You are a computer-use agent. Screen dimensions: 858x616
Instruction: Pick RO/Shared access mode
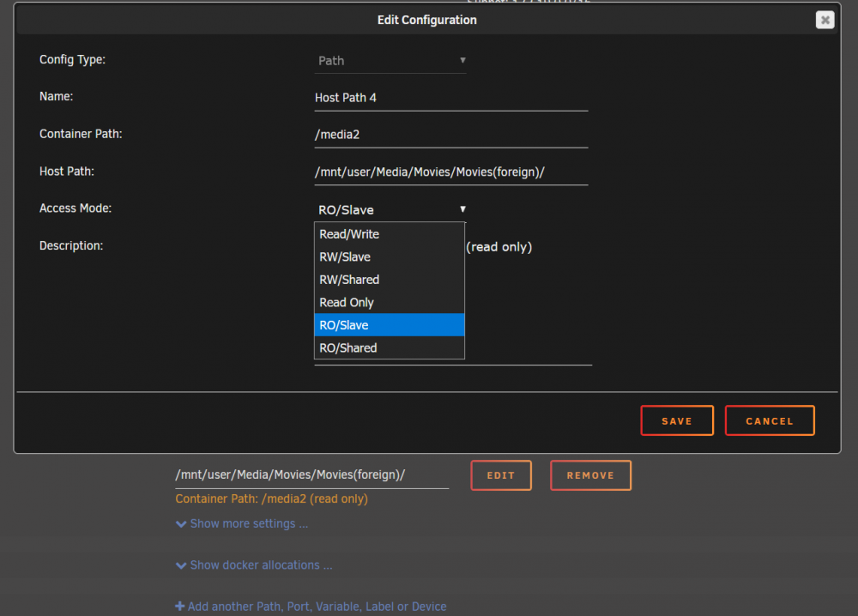(389, 348)
